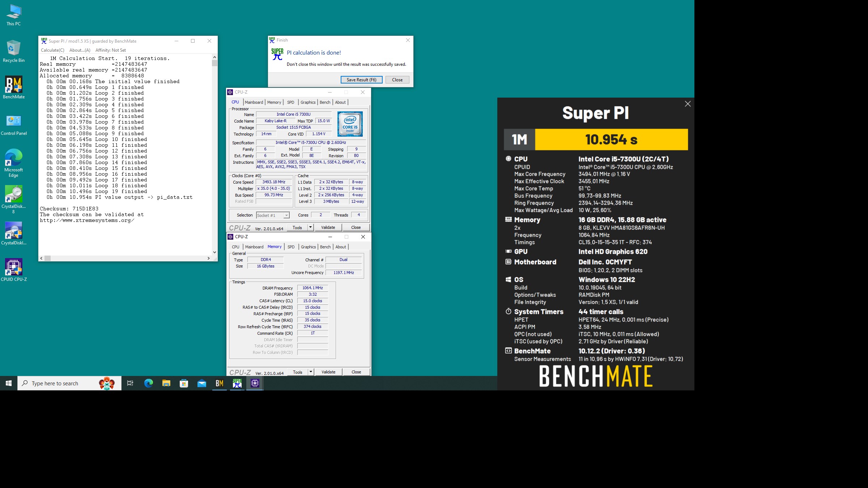Open Graphics tab in upper CPU-Z
Viewport: 868px width, 488px height.
click(308, 102)
